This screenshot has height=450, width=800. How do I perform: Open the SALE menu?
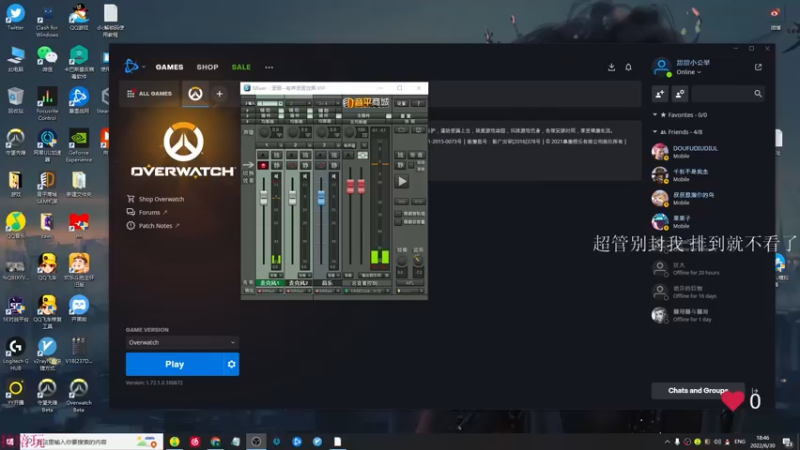click(241, 67)
